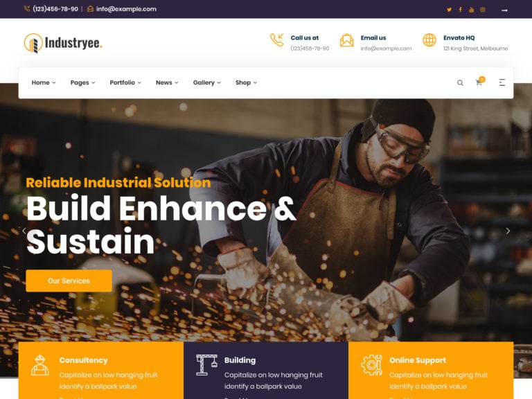Viewport: 532px width, 399px height.
Task: Open the Facebook social icon
Action: click(x=461, y=10)
